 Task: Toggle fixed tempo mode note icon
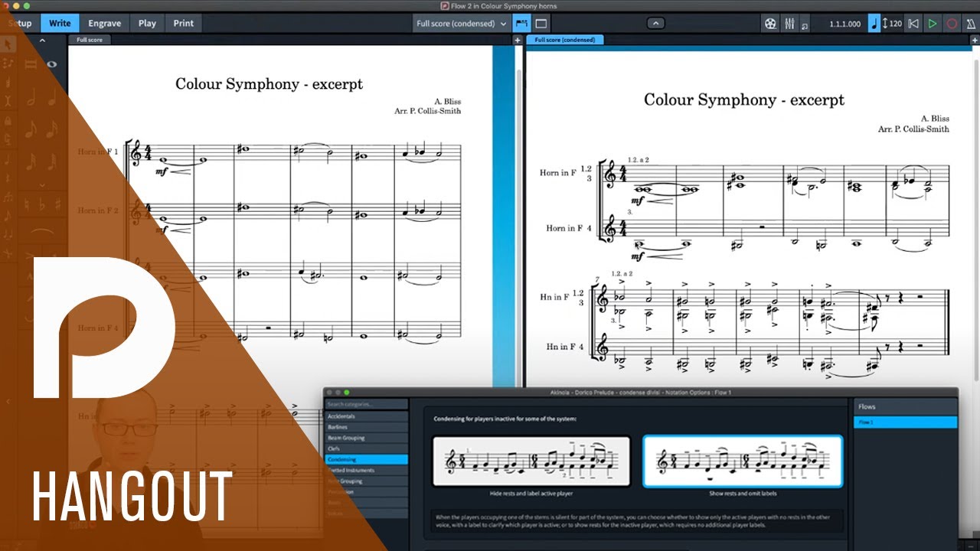click(x=874, y=24)
